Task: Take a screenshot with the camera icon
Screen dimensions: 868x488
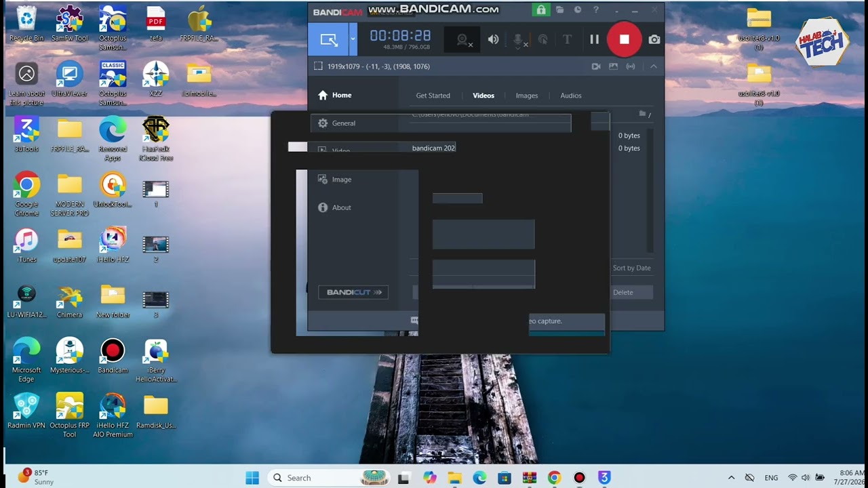Action: tap(654, 40)
